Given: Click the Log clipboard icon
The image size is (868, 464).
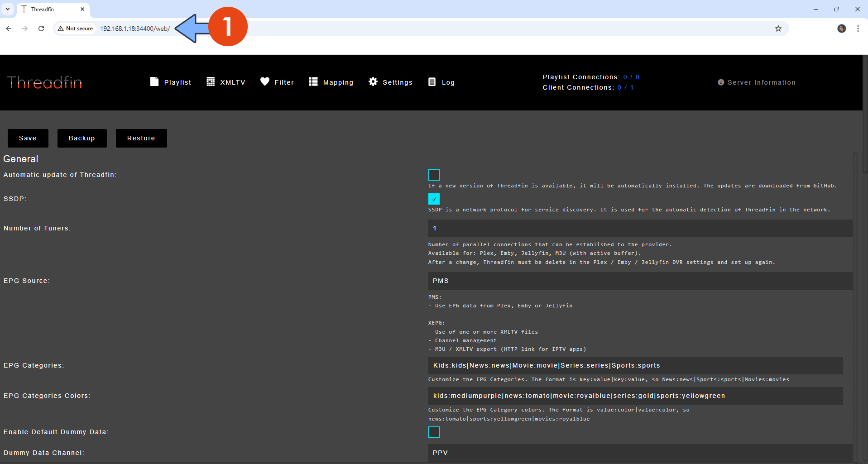Looking at the screenshot, I should [x=432, y=81].
